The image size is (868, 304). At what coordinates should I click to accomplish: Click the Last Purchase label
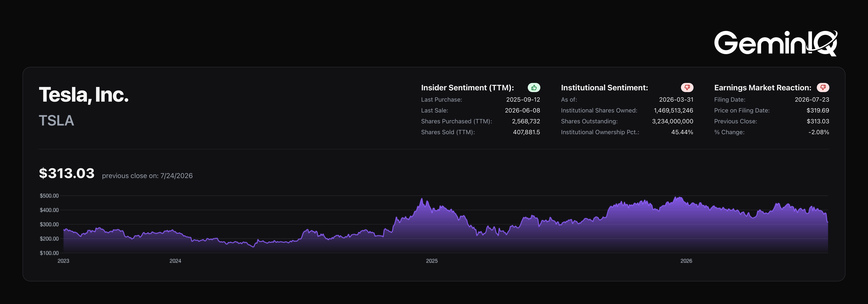pos(442,100)
